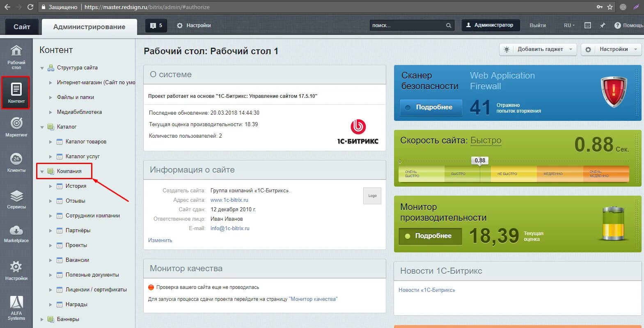Viewport: 644px width, 328px height.
Task: Select Каталог услуг in the tree
Action: pyautogui.click(x=83, y=157)
